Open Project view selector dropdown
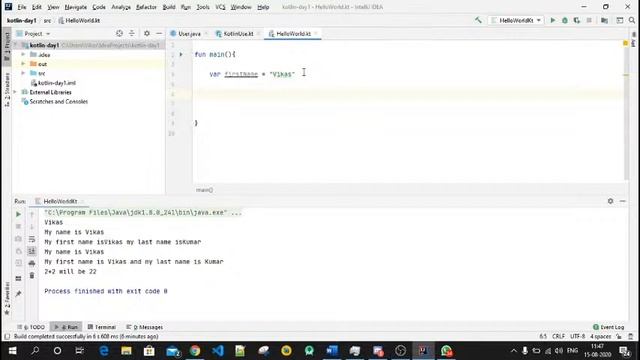640x360 pixels. pyautogui.click(x=33, y=33)
